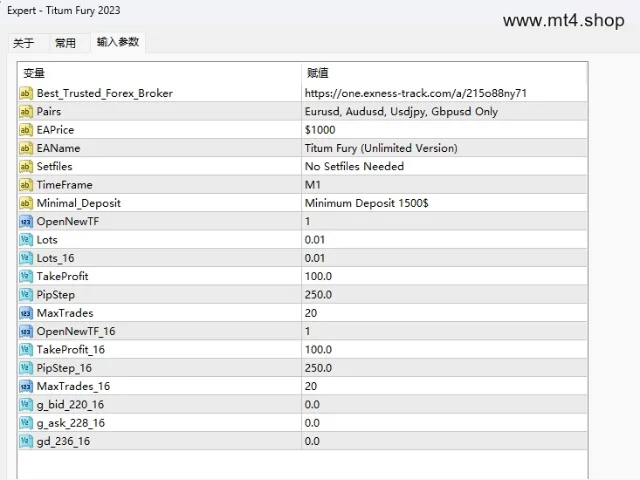This screenshot has height=480, width=640.
Task: Click the 赋值 column header
Action: tap(444, 73)
